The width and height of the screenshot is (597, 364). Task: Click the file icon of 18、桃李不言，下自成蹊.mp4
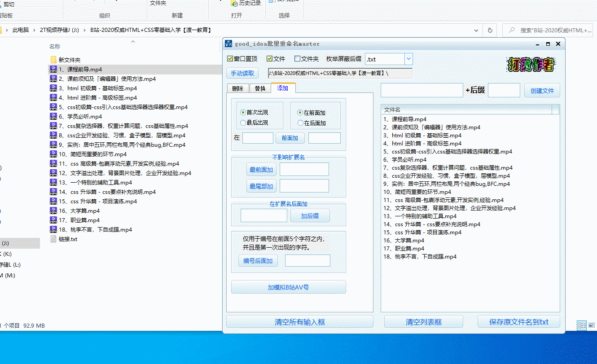point(53,229)
